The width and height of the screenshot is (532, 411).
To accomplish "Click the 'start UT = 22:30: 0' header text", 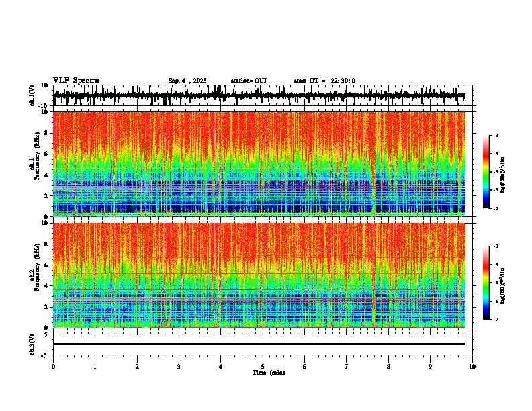I will [324, 81].
